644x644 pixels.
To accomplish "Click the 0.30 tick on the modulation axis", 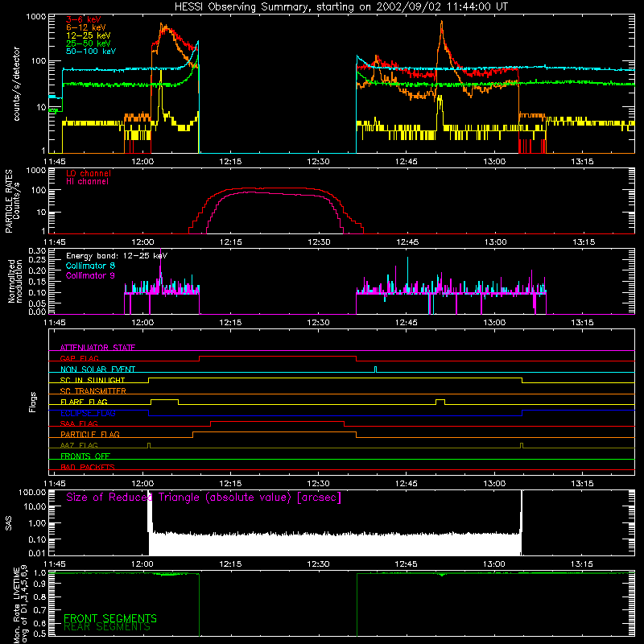I will 37,251.
